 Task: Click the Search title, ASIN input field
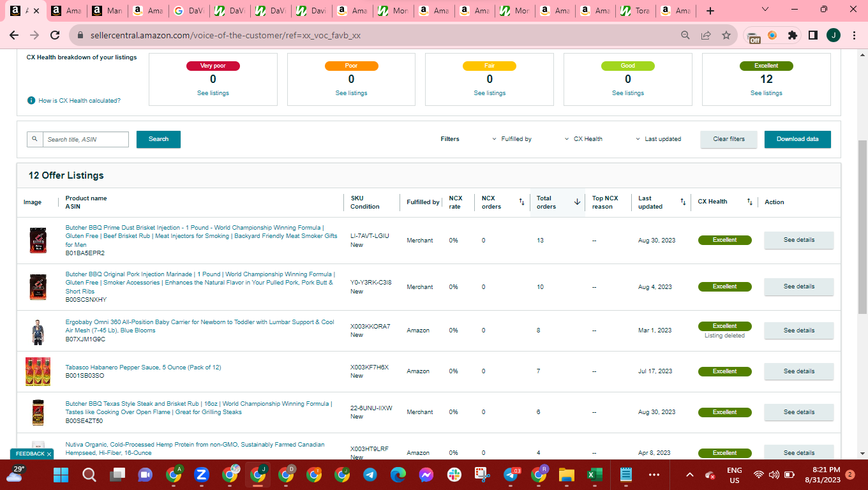[86, 139]
